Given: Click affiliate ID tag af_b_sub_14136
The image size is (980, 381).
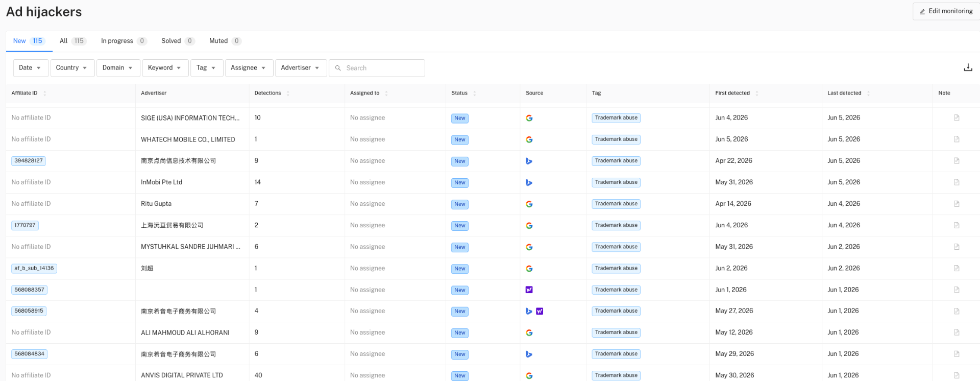Looking at the screenshot, I should tap(34, 268).
